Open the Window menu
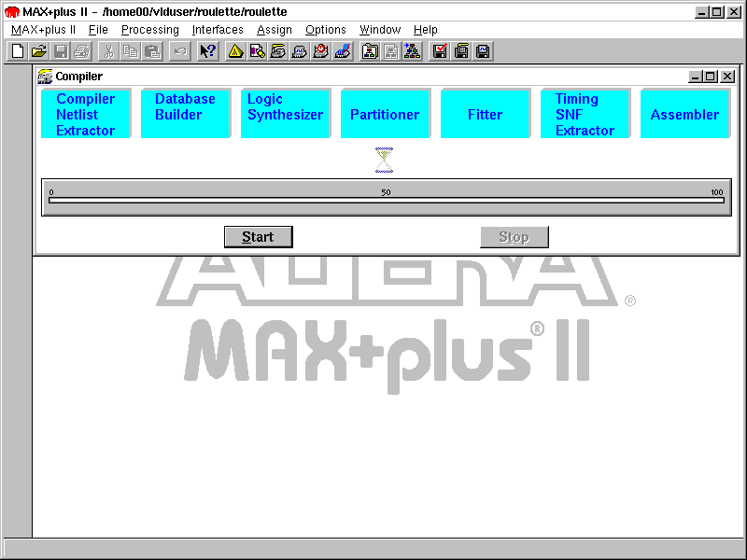 (x=380, y=30)
